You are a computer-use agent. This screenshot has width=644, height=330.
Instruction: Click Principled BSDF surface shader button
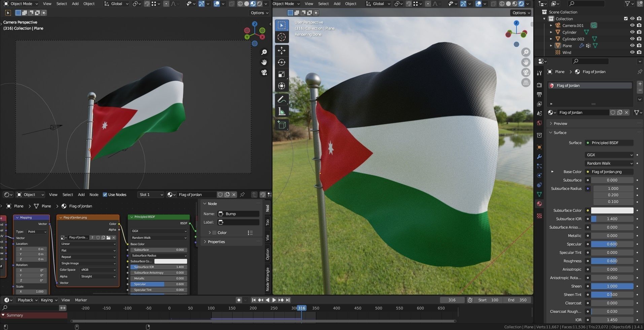609,143
